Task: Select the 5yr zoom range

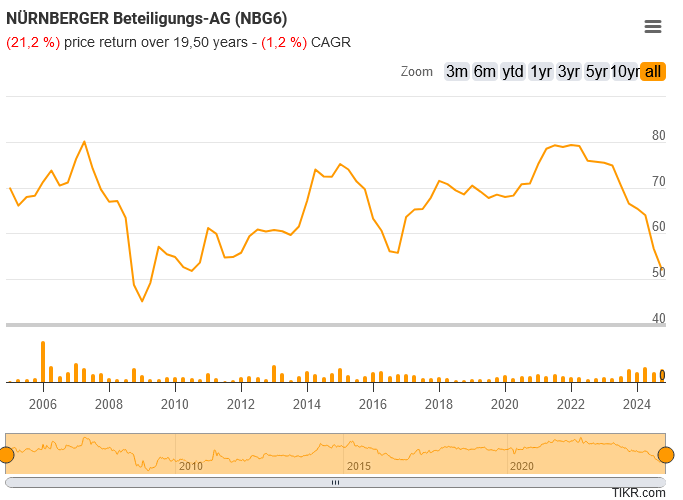Action: pos(596,71)
